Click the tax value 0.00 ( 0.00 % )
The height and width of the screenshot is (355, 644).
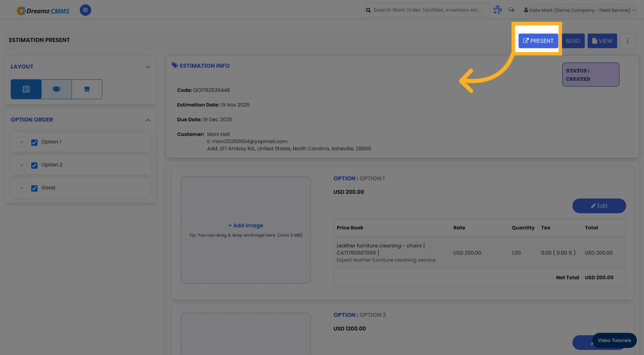(558, 253)
